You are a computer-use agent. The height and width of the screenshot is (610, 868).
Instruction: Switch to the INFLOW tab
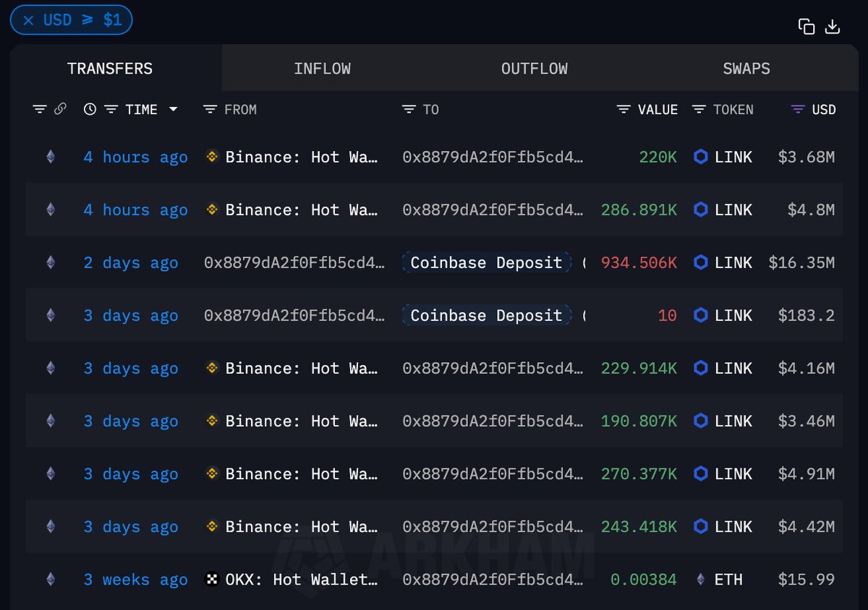pyautogui.click(x=322, y=69)
